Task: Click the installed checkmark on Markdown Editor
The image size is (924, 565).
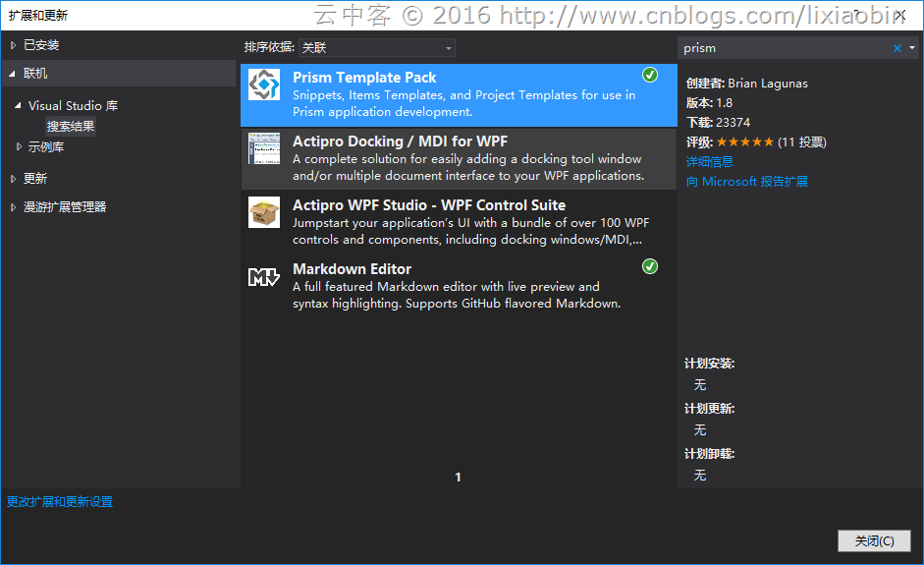Action: 650,266
